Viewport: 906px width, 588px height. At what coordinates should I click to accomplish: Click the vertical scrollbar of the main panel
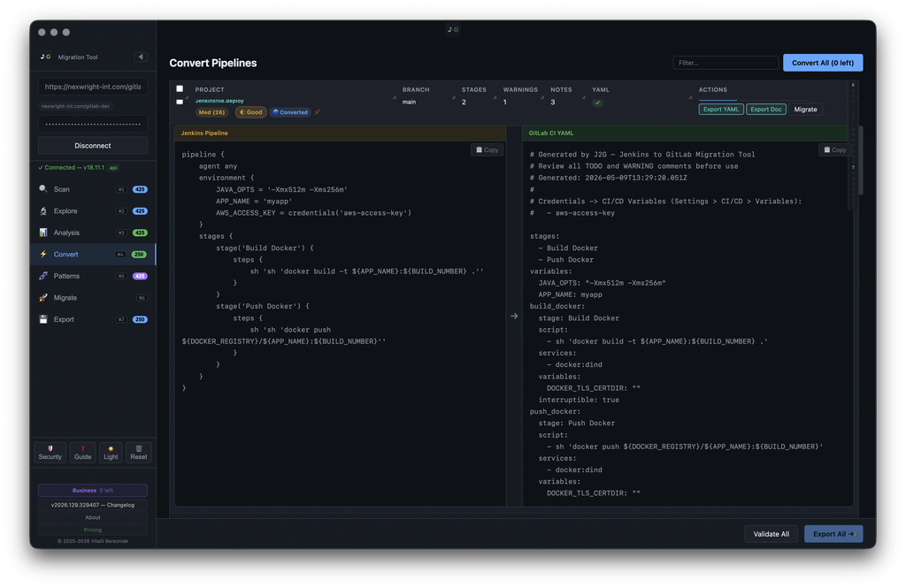[860, 161]
